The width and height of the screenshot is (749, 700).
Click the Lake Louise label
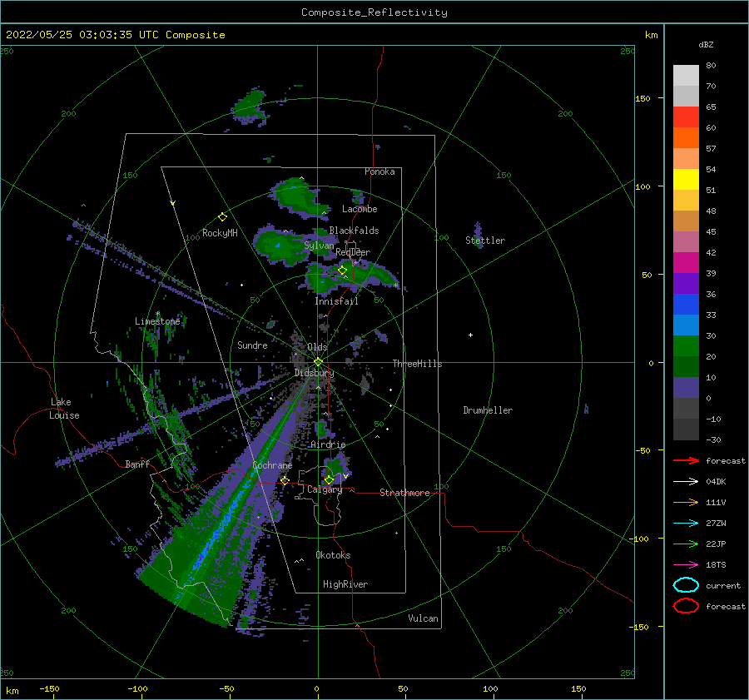[65, 409]
